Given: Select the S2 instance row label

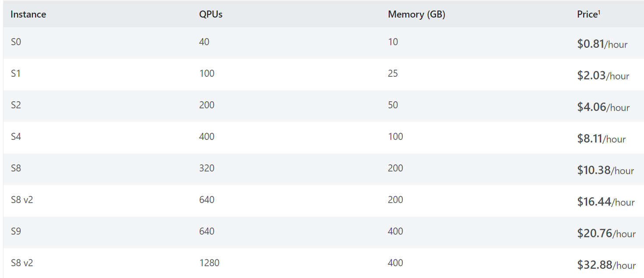Looking at the screenshot, I should click(16, 105).
